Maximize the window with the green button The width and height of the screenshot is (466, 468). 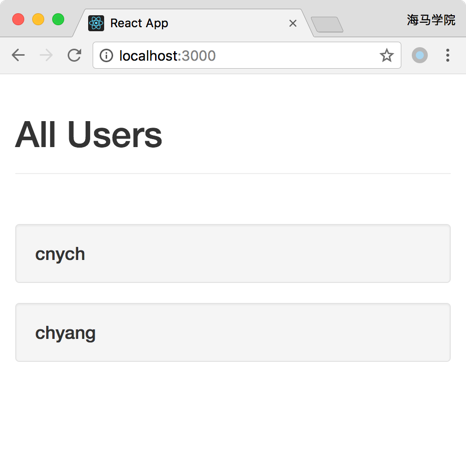click(58, 19)
